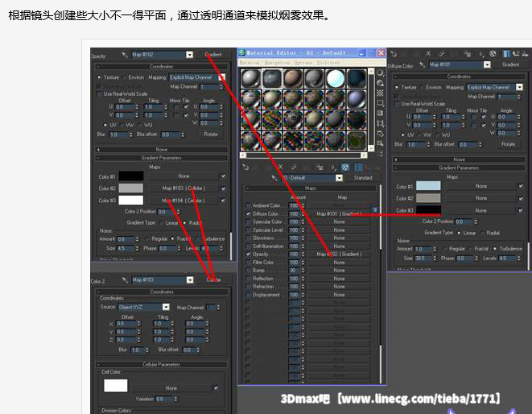Collapse Cellular Parameters rollout
Image resolution: width=532 pixels, height=414 pixels.
tap(162, 364)
